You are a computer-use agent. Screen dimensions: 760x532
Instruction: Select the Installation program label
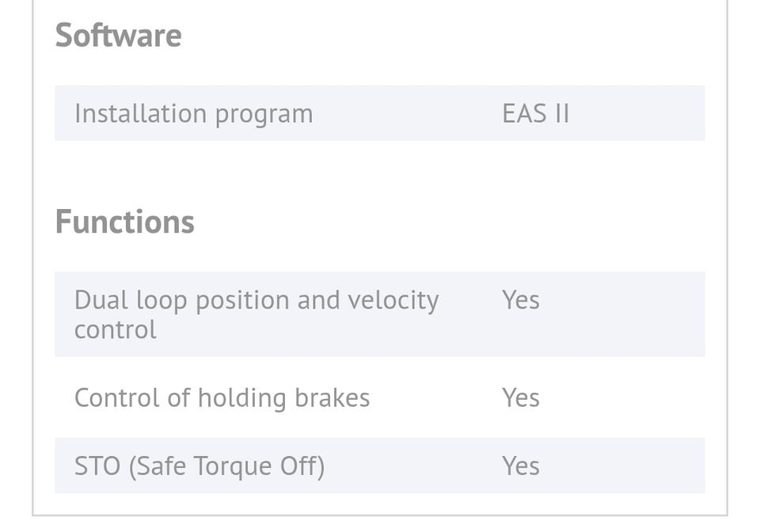pos(193,113)
